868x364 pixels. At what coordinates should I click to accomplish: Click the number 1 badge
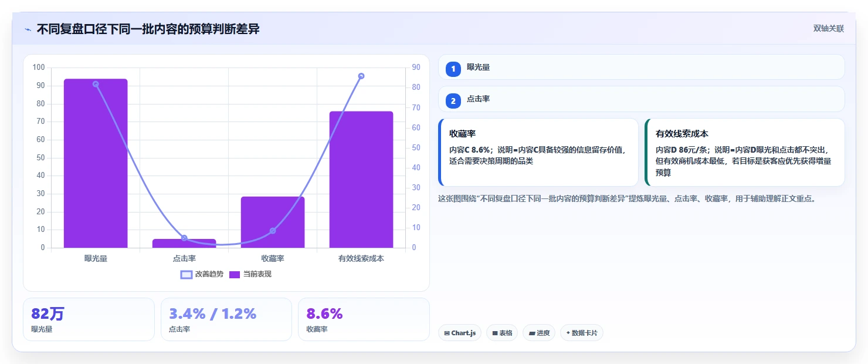[x=453, y=69]
